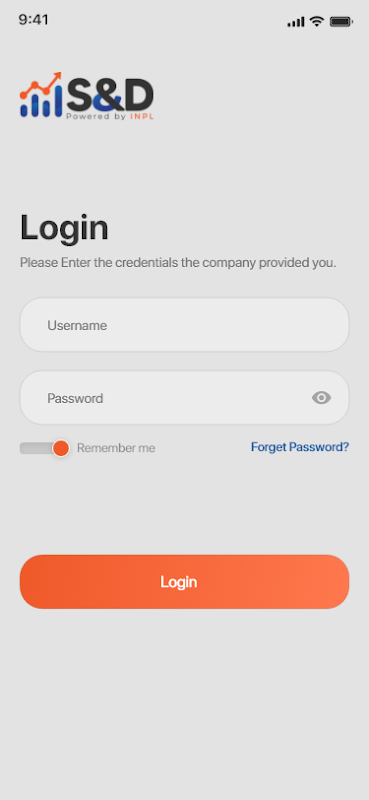Click the gray track of Remember me switch
369x800 pixels.
tap(36, 448)
